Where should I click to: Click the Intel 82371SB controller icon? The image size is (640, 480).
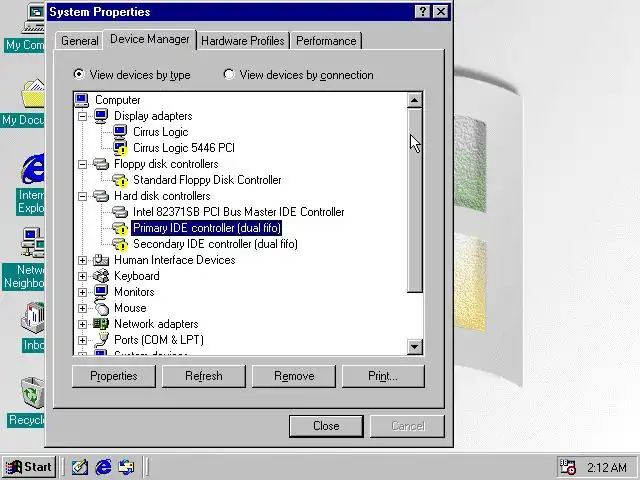click(120, 212)
